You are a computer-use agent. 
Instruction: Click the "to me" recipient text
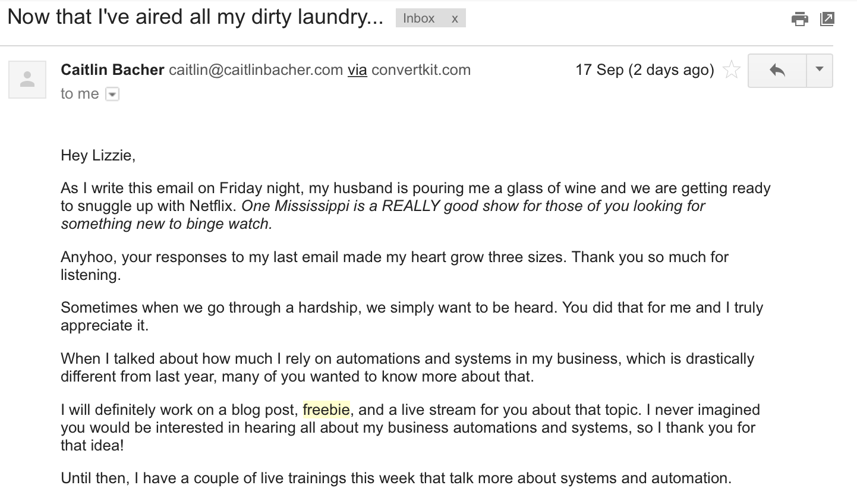click(x=80, y=94)
